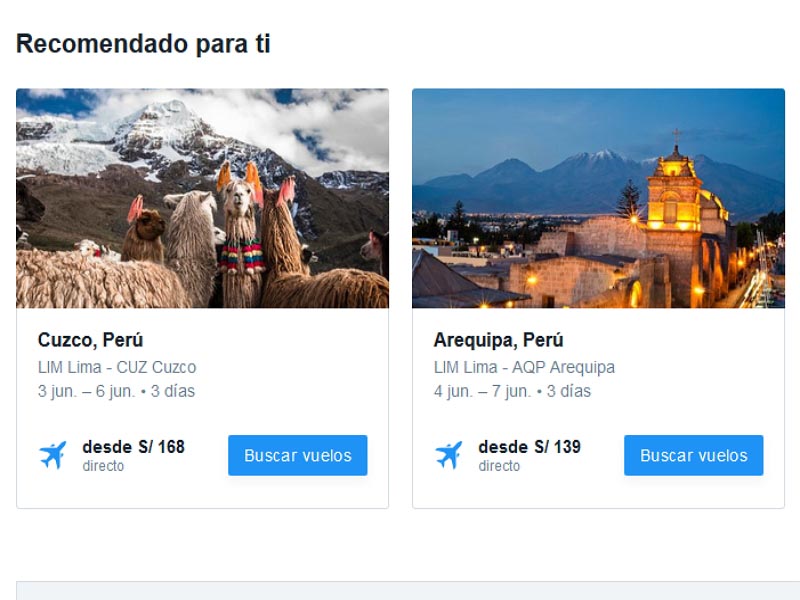Screen dimensions: 800x600
Task: Open the Arequipa night cityscape photo
Action: (x=598, y=198)
